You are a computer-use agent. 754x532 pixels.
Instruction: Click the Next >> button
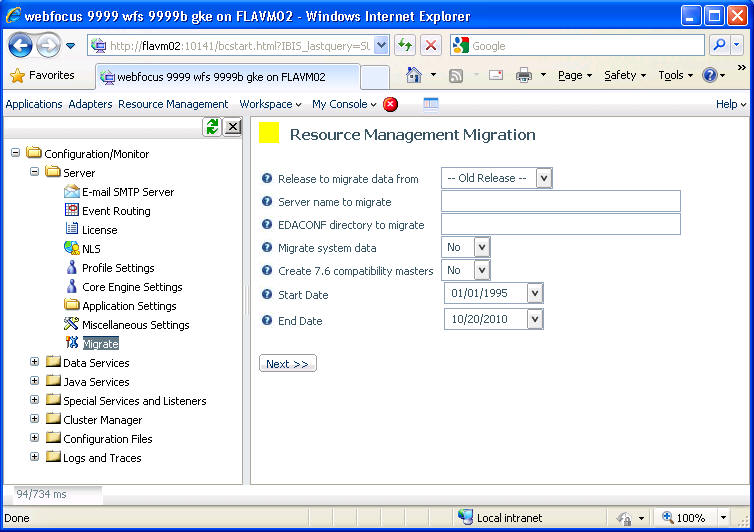point(287,364)
